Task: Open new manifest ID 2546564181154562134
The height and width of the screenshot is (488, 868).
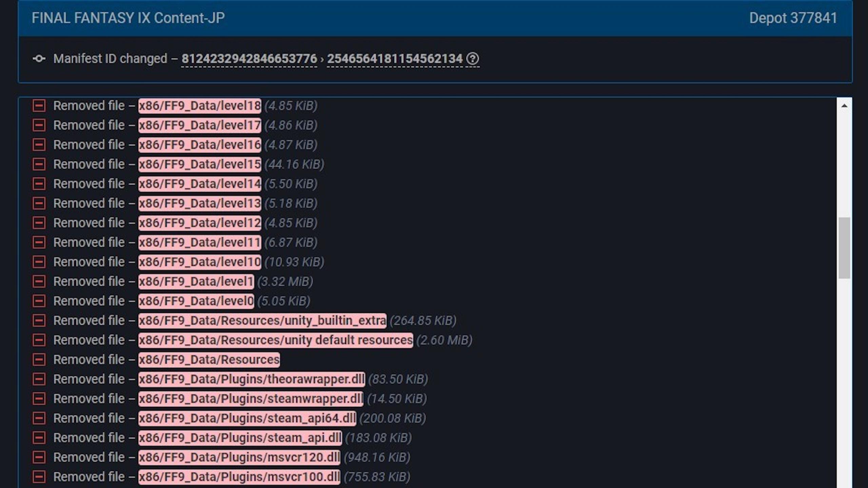Action: (395, 59)
